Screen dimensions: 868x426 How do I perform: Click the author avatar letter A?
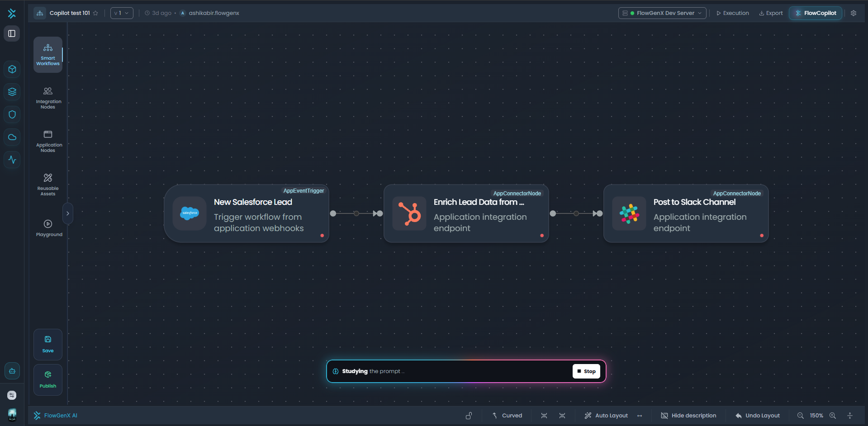coord(183,13)
